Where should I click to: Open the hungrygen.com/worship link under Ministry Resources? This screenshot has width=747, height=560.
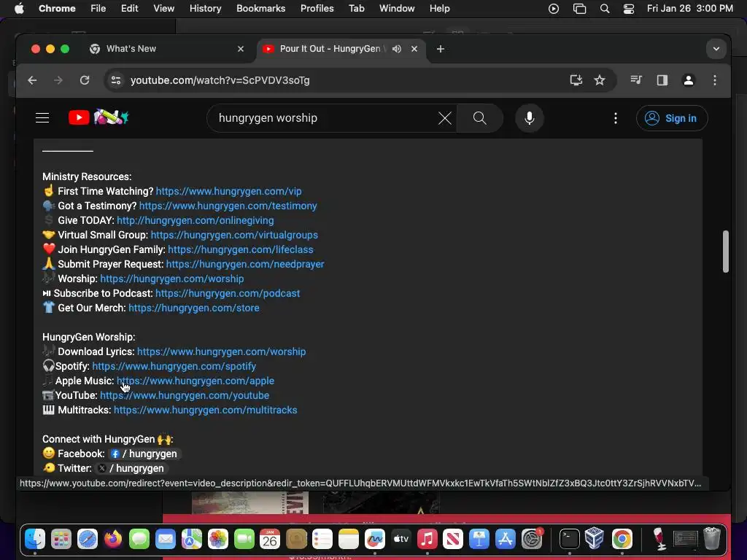tap(172, 279)
